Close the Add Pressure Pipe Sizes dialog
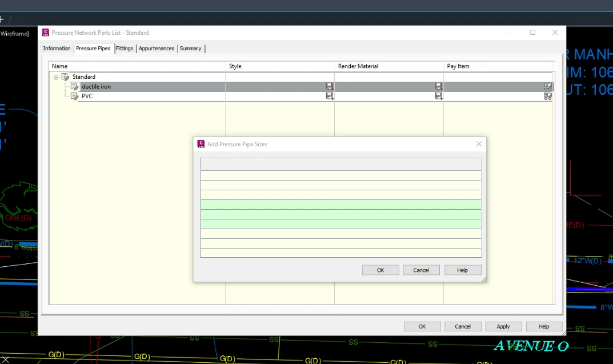613x364 pixels. tap(479, 144)
